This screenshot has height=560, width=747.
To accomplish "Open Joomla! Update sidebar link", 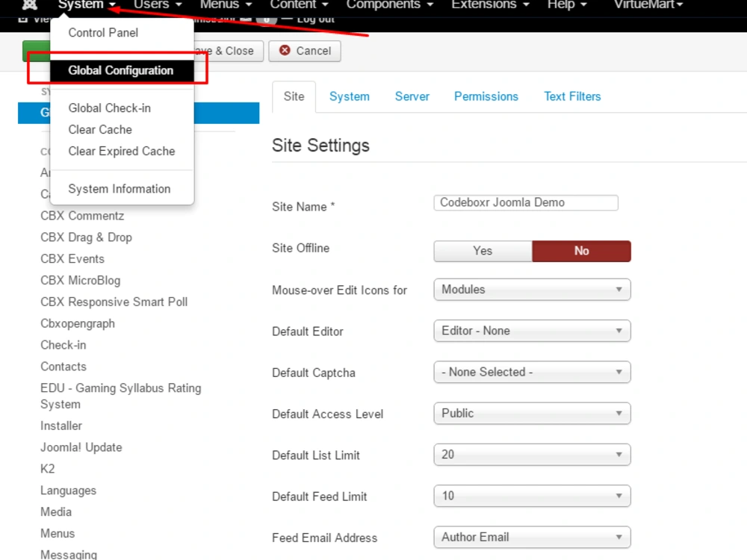I will click(81, 447).
